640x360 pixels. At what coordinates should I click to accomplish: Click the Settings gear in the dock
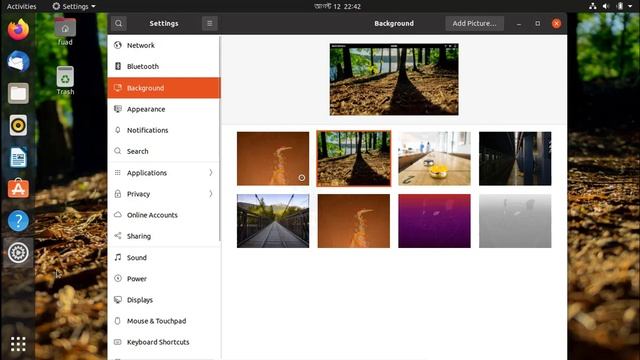tap(18, 253)
